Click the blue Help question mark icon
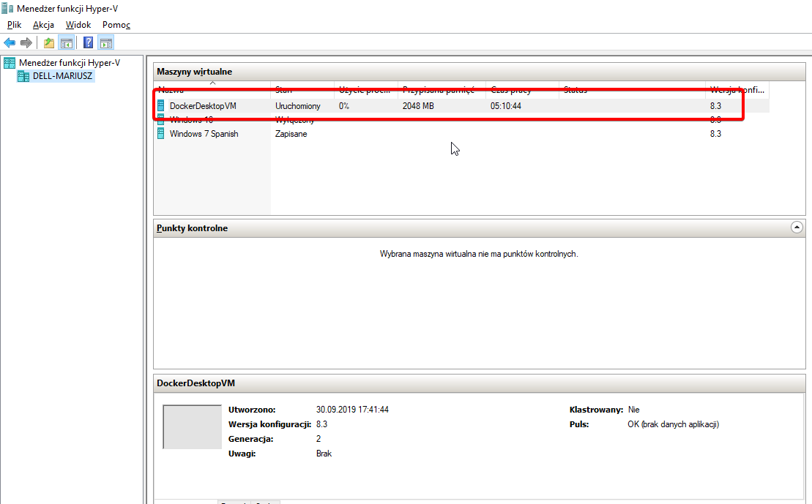Image resolution: width=812 pixels, height=504 pixels. coord(88,43)
